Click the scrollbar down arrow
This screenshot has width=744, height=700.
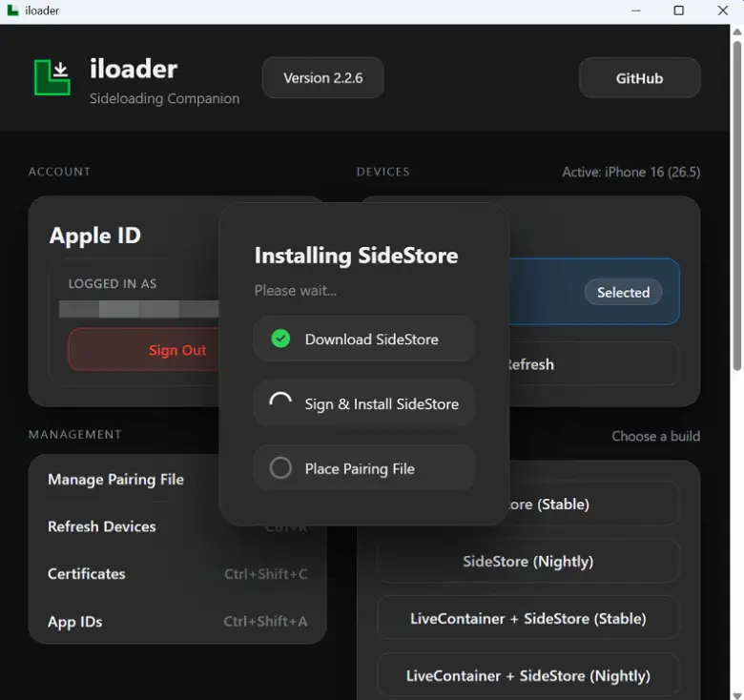click(x=736, y=695)
